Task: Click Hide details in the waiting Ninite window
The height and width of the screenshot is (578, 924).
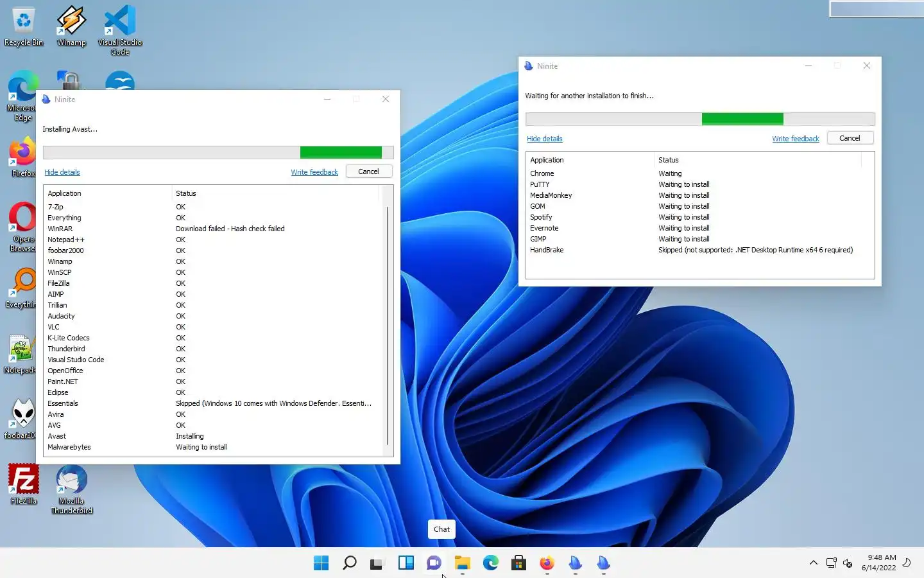Action: 545,139
